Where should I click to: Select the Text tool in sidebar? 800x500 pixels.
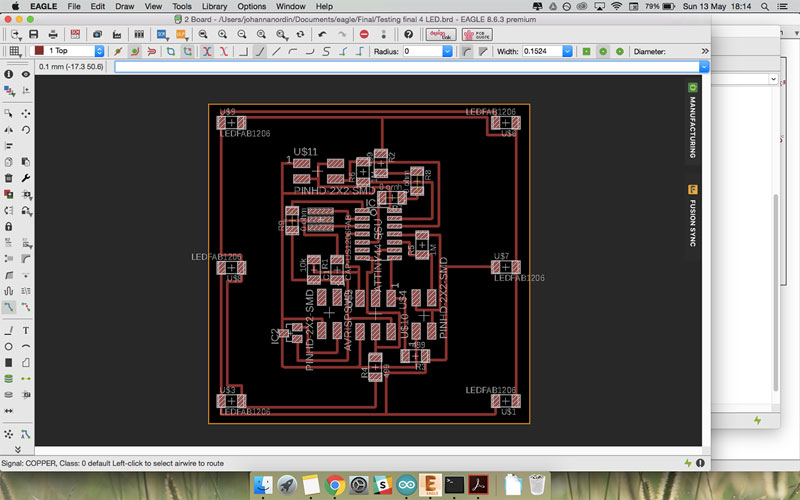pyautogui.click(x=26, y=331)
